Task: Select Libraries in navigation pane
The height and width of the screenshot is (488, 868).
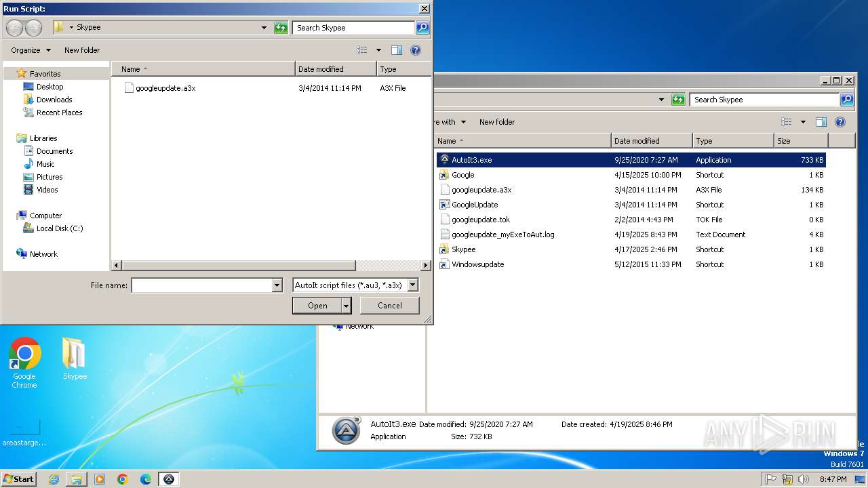Action: tap(43, 138)
